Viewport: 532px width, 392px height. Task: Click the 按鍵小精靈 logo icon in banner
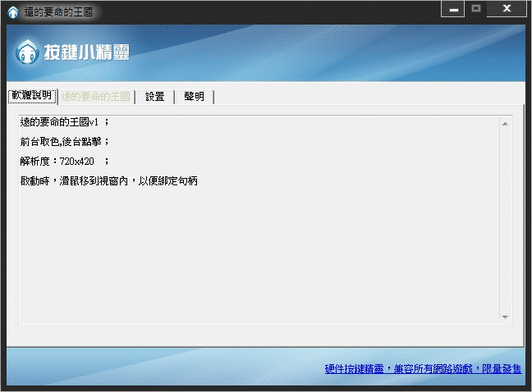[27, 53]
